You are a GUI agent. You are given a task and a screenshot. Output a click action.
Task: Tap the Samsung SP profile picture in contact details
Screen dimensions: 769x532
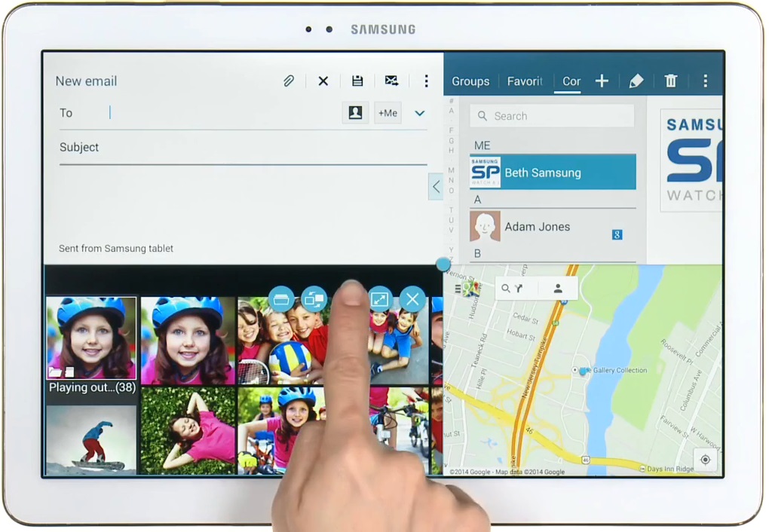691,161
